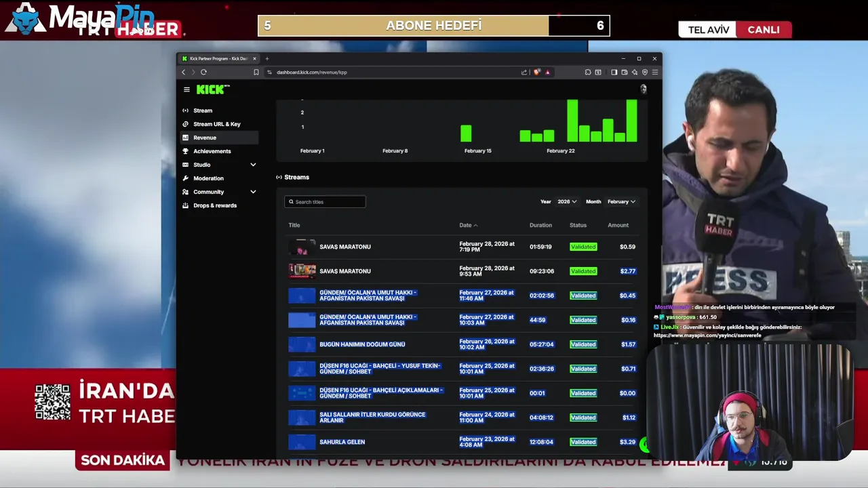
Task: Open a new browser tab
Action: 267,58
